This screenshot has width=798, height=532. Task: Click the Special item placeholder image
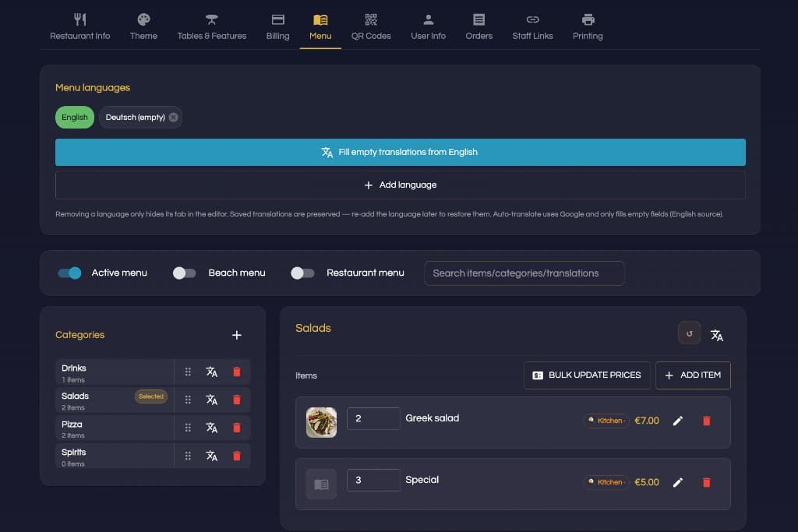pos(321,484)
